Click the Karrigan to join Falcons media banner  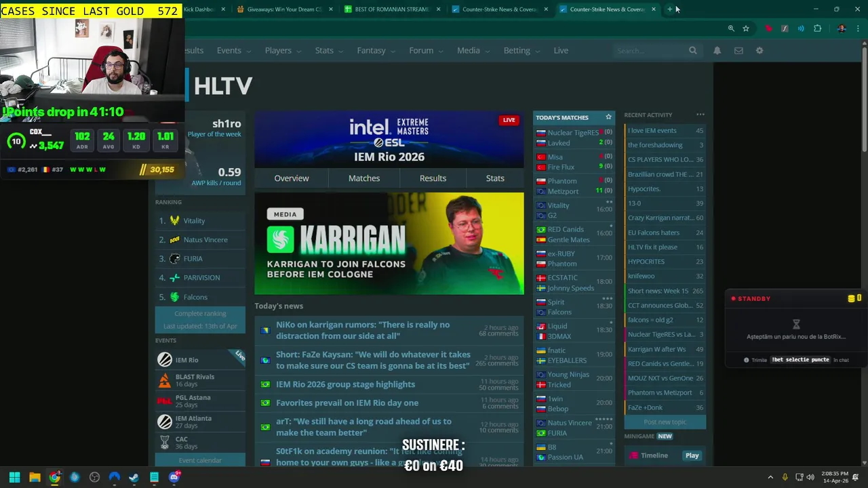[389, 243]
